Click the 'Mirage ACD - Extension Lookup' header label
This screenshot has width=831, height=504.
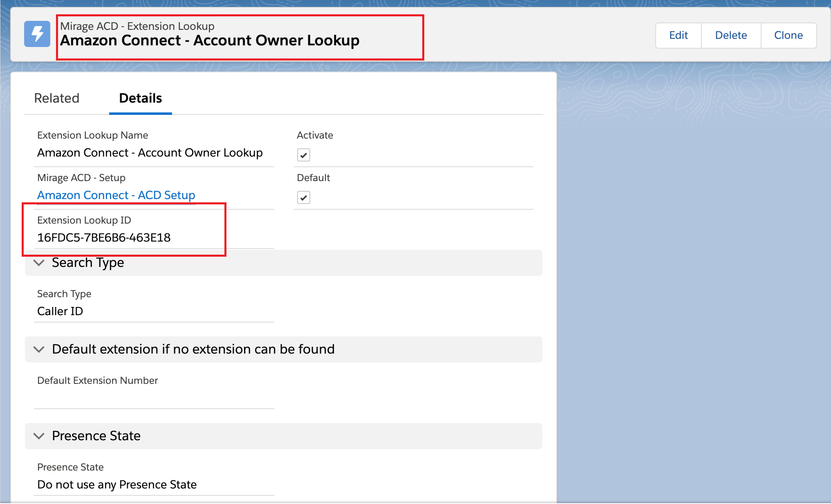[137, 26]
